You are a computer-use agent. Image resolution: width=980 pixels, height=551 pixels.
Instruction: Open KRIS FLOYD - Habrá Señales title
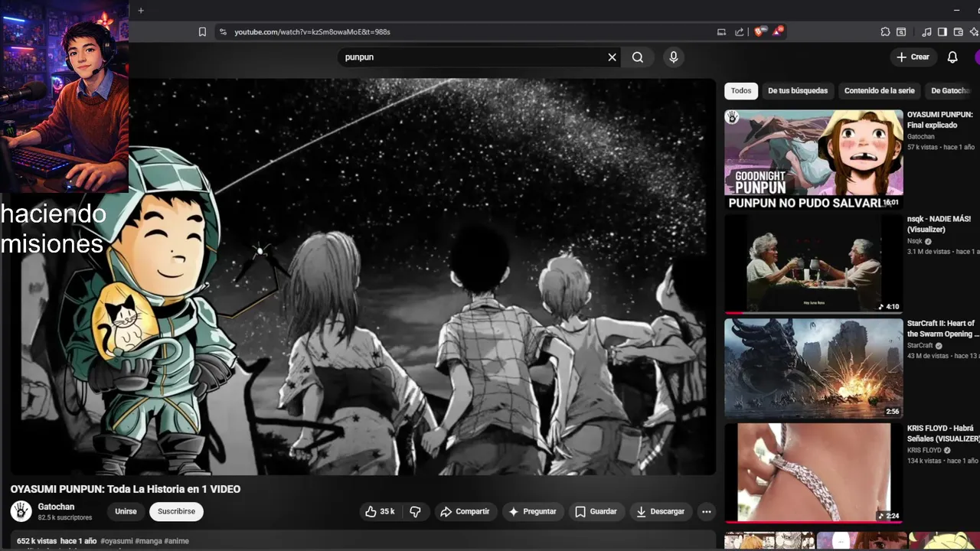[x=943, y=433]
